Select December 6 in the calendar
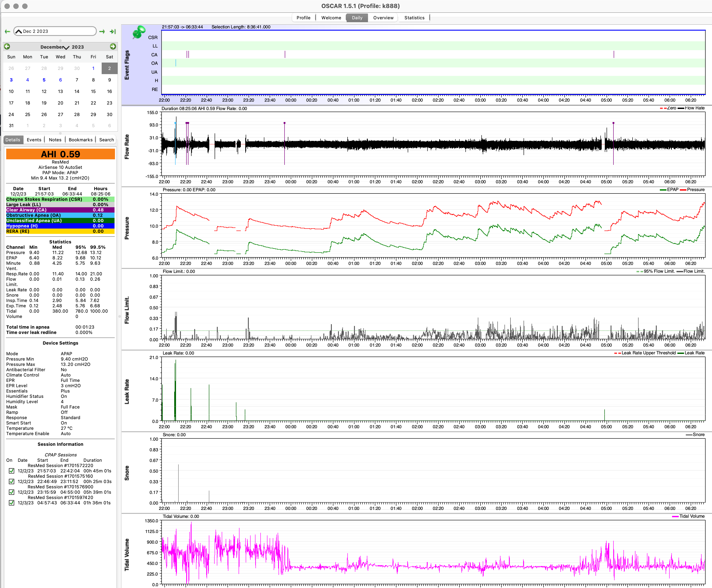This screenshot has height=588, width=712. click(60, 80)
